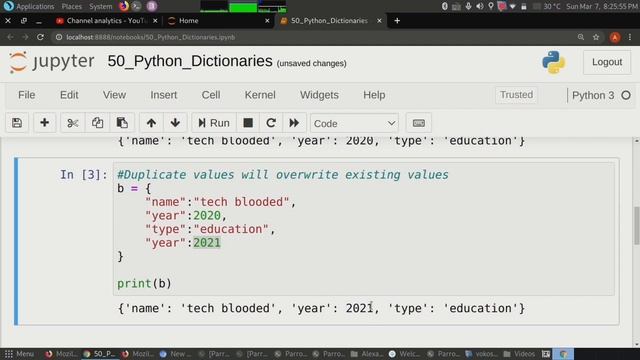The height and width of the screenshot is (360, 640).
Task: Click the volume speaker tray icon
Action: coord(480,6)
